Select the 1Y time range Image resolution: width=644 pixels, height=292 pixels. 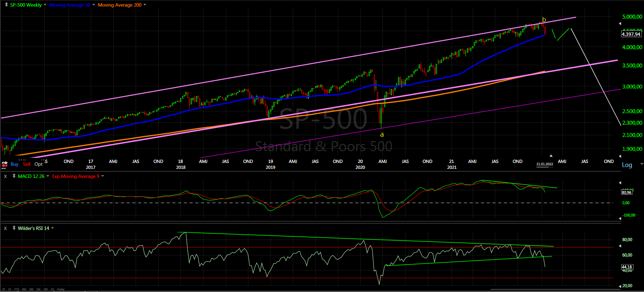(10, 289)
